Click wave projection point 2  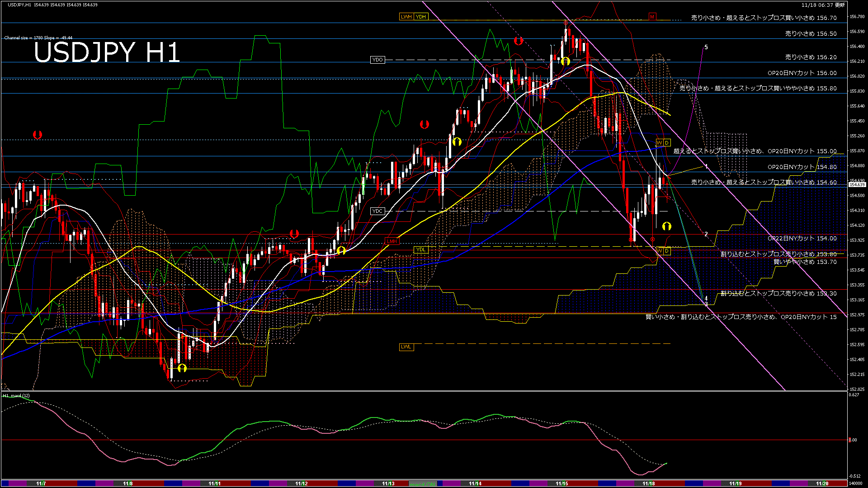(706, 234)
